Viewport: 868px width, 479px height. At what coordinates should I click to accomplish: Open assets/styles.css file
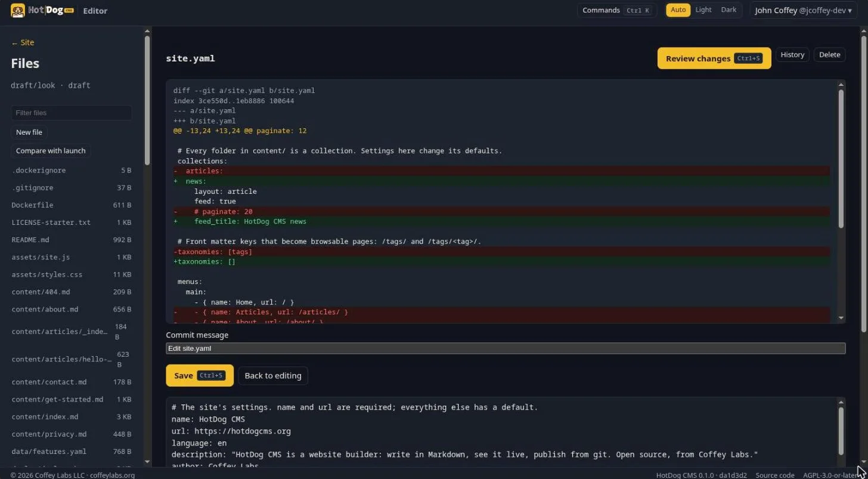point(72,274)
